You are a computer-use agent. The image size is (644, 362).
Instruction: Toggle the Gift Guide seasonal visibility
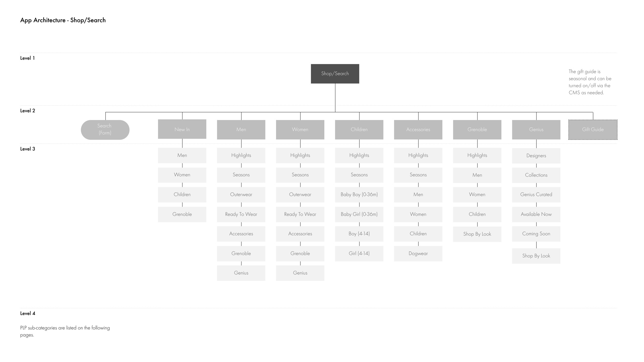click(593, 129)
